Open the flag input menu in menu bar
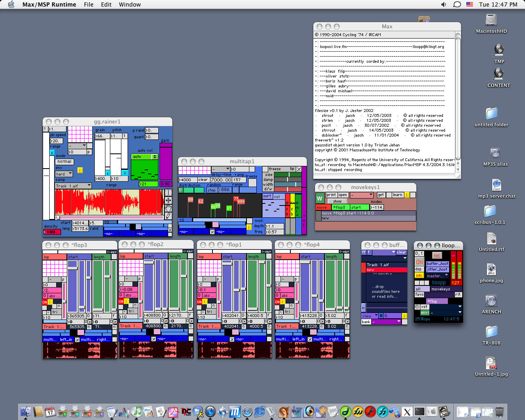 [470, 5]
